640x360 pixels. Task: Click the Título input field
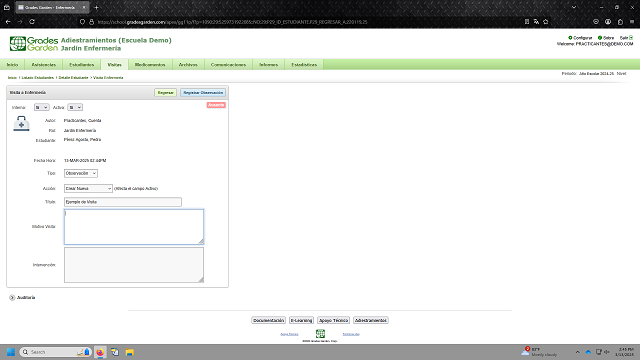click(x=123, y=202)
